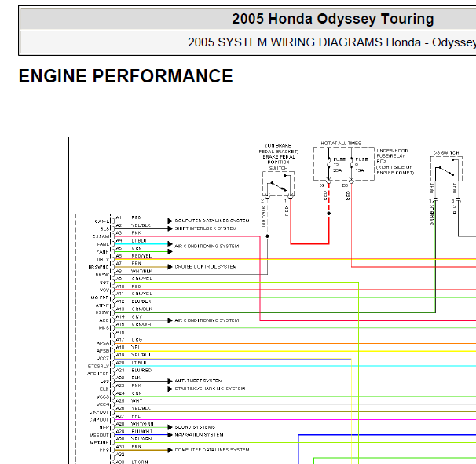Click the "A25 WHT" wire label

pos(129,400)
